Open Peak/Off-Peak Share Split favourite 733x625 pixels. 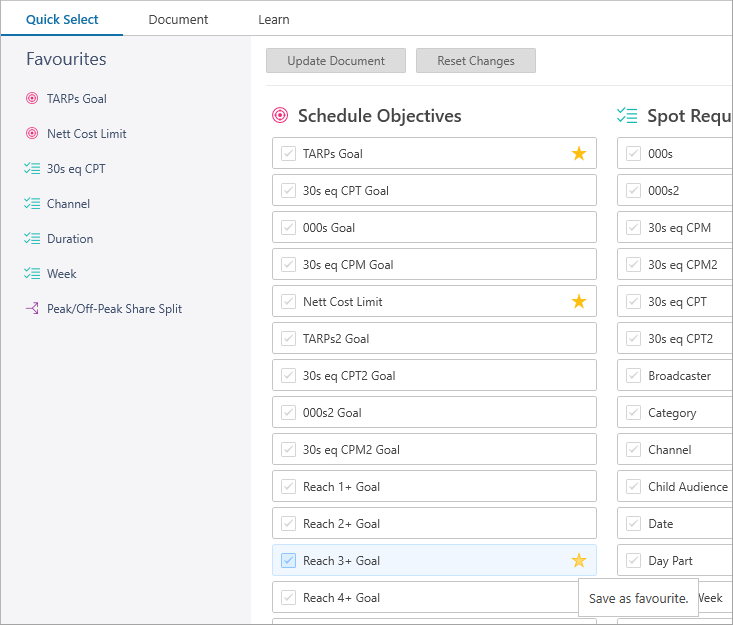(x=114, y=309)
